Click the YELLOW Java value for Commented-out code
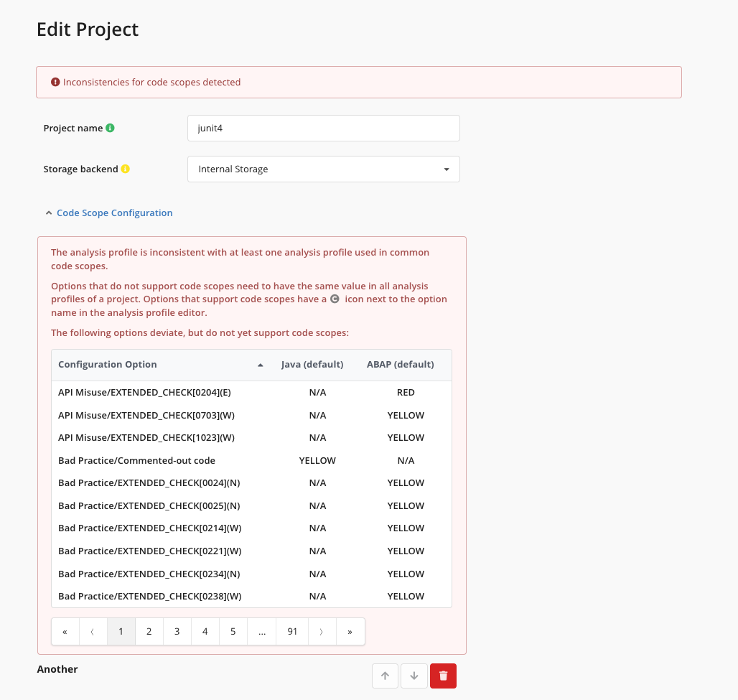Viewport: 738px width, 700px height. point(317,460)
